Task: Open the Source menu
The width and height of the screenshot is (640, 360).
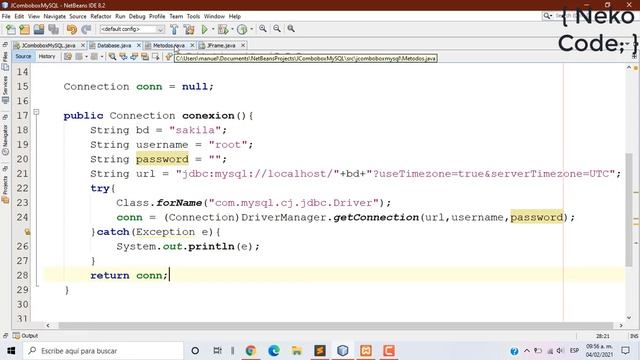Action: tap(78, 16)
